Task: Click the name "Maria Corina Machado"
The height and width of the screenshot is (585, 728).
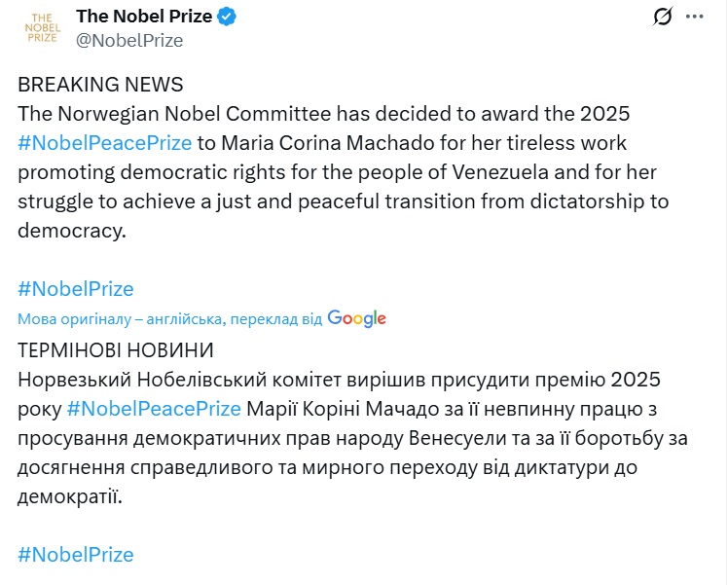Action: [315, 143]
